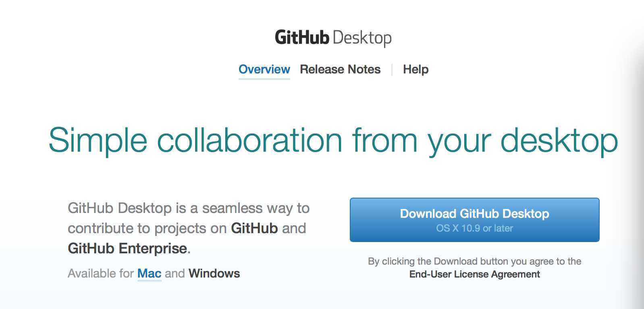Image resolution: width=644 pixels, height=309 pixels.
Task: Open the Help page link
Action: coord(415,69)
